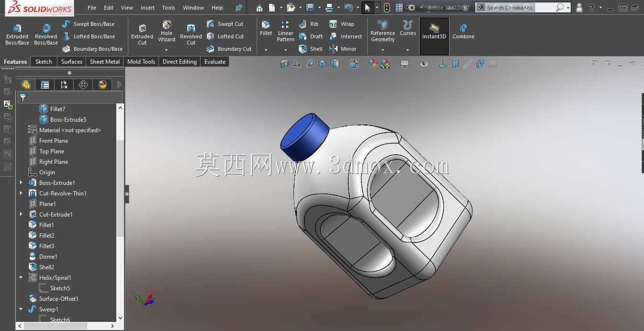This screenshot has height=331, width=644.
Task: Click the Apply Scene icon
Action: (x=385, y=64)
